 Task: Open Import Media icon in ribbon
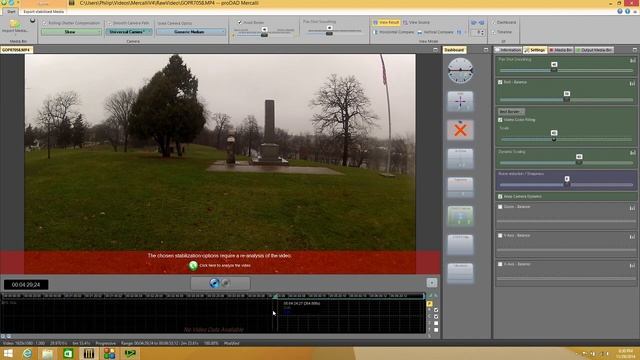click(x=15, y=25)
